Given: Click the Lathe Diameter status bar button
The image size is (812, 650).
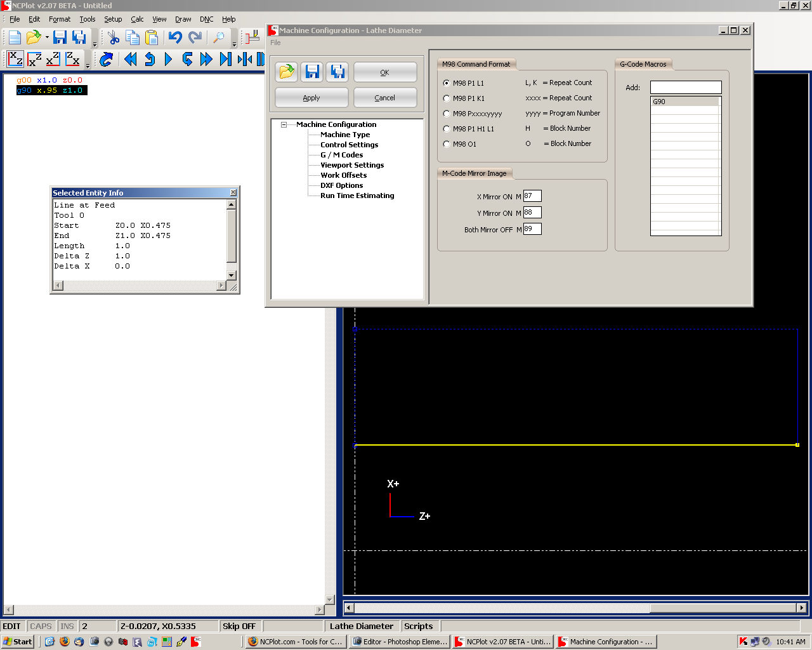Looking at the screenshot, I should 362,626.
